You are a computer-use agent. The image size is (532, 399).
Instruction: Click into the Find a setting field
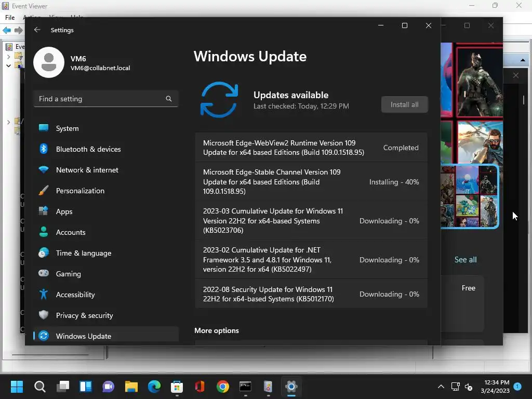[x=106, y=99]
